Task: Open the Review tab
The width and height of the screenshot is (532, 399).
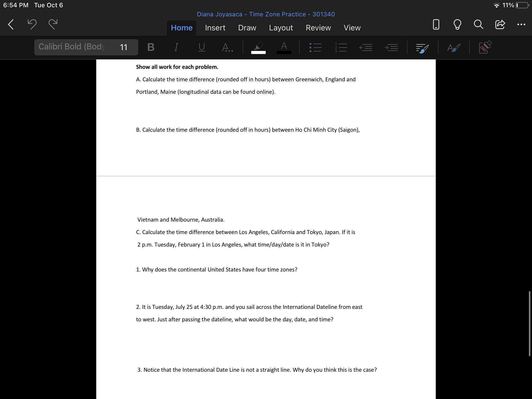Action: tap(318, 28)
